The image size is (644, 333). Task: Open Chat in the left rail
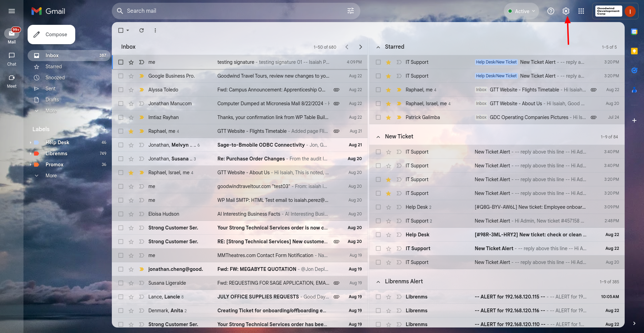[x=12, y=59]
